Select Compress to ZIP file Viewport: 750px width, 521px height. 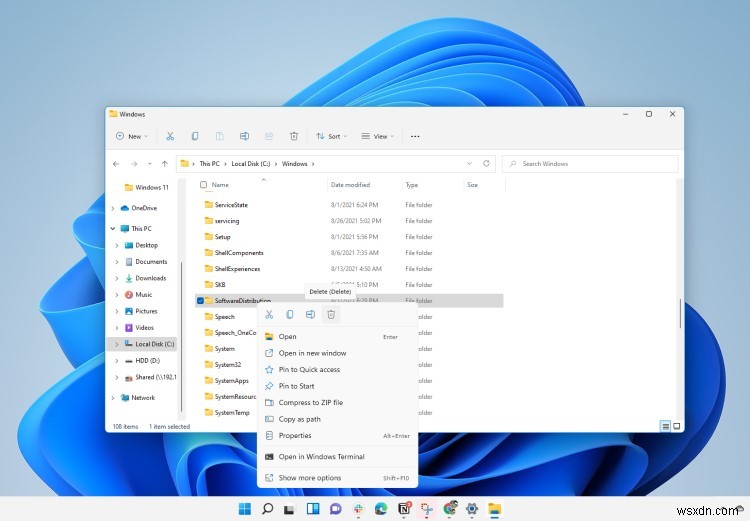pos(338,402)
